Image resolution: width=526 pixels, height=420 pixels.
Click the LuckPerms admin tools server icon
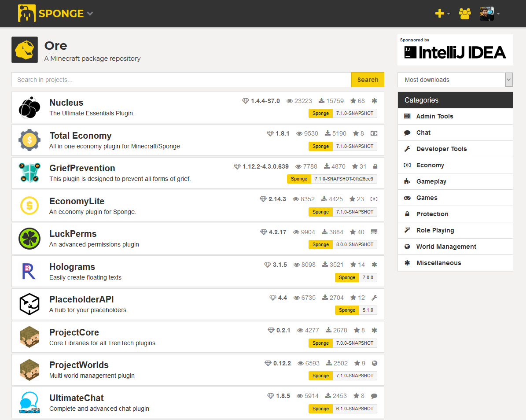coord(375,232)
